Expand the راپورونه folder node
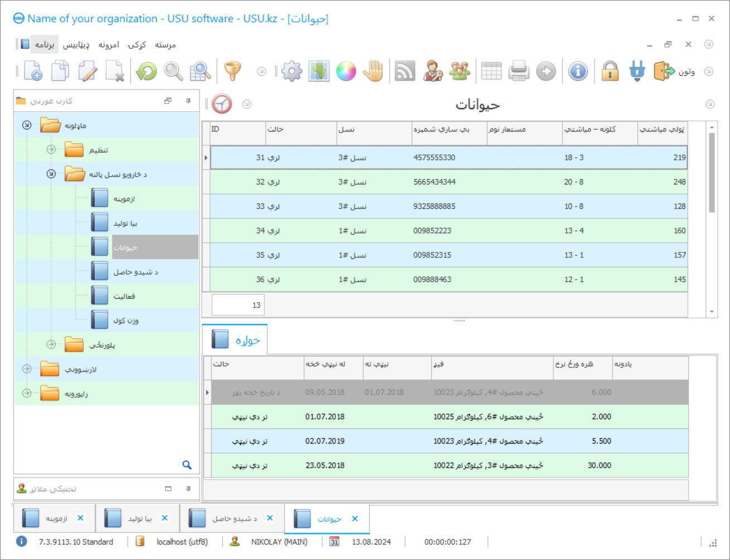 27,393
